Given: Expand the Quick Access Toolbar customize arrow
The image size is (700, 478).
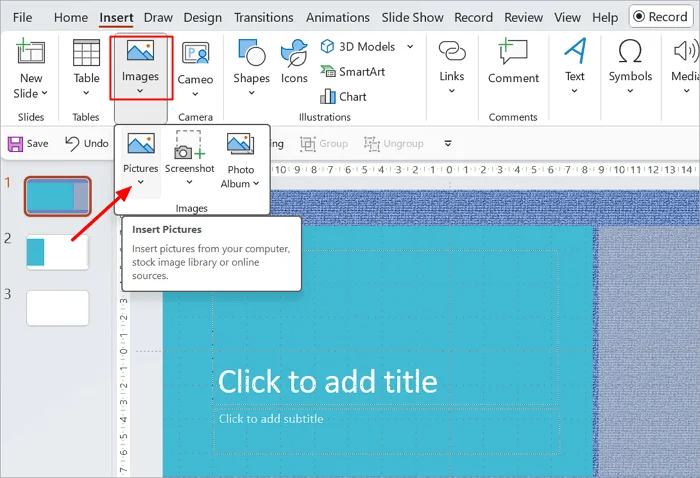Looking at the screenshot, I should point(448,143).
